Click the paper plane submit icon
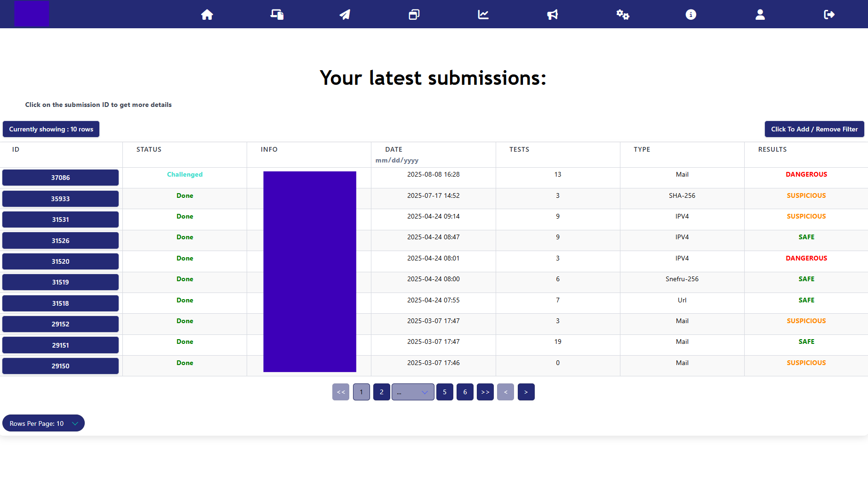868x496 pixels. (345, 15)
